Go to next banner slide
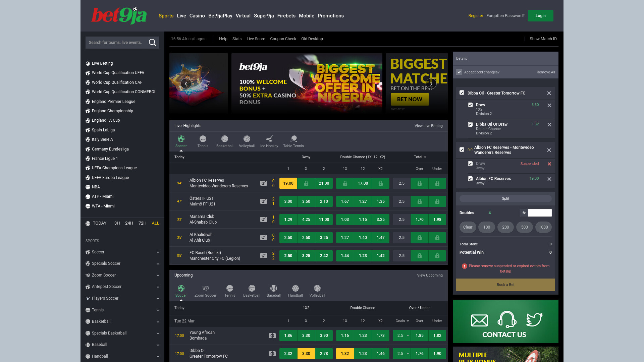This screenshot has height=362, width=644. (431, 83)
